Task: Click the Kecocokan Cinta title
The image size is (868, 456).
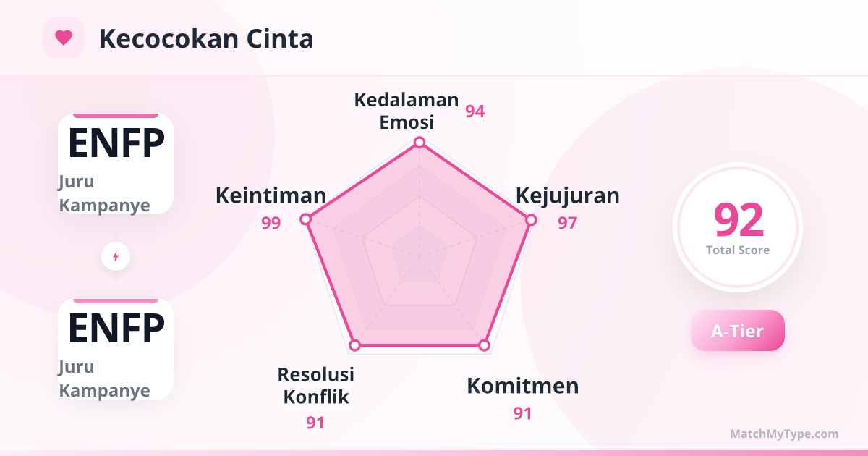Action: (x=206, y=38)
